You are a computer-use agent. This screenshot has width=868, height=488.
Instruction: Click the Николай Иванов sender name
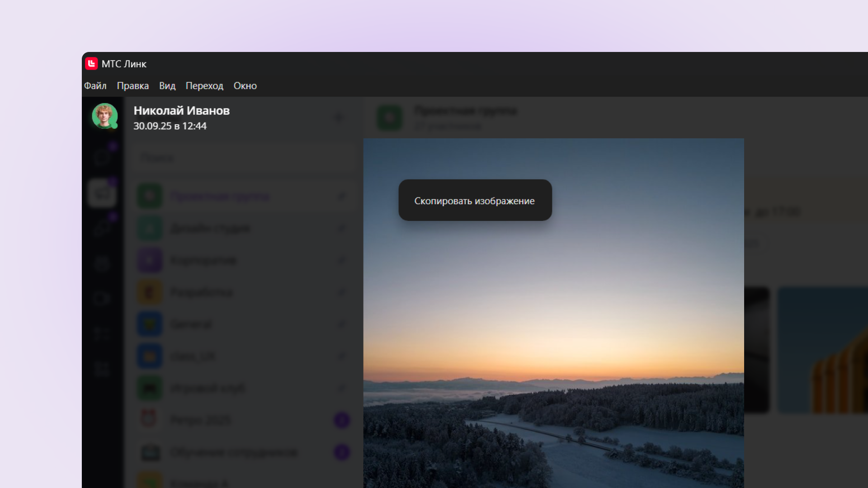[x=181, y=111]
